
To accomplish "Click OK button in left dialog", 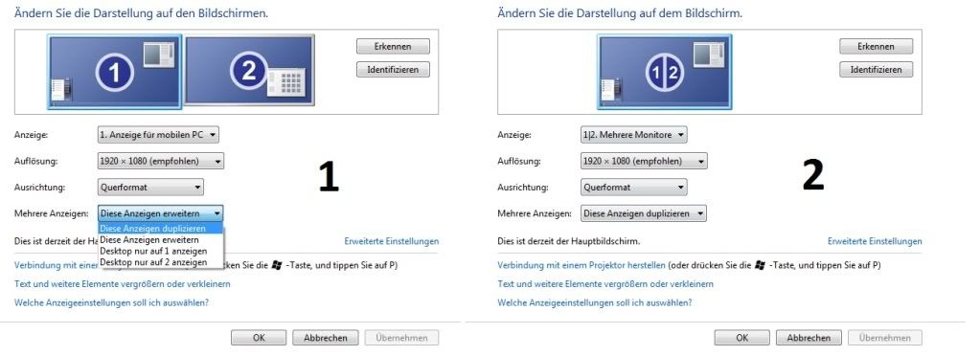I will coord(259,338).
